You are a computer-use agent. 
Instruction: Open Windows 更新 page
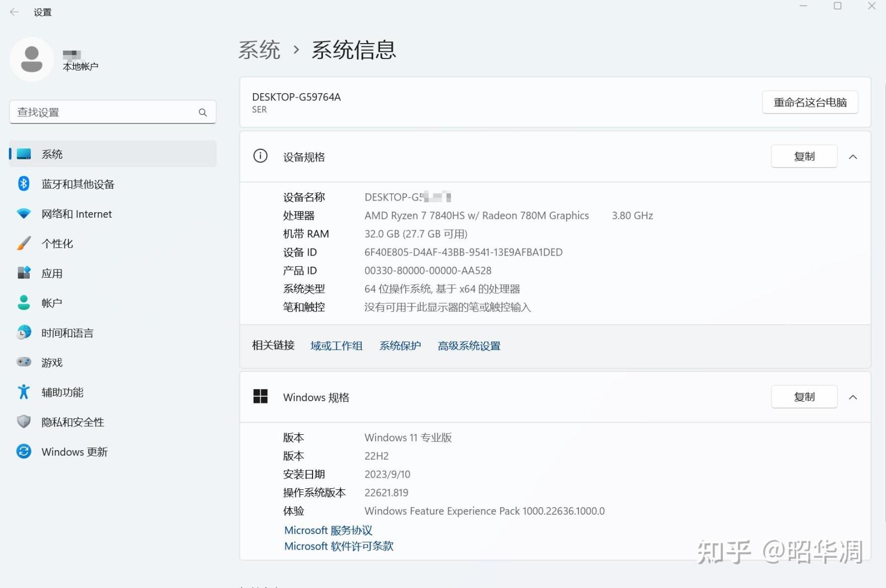[112, 452]
